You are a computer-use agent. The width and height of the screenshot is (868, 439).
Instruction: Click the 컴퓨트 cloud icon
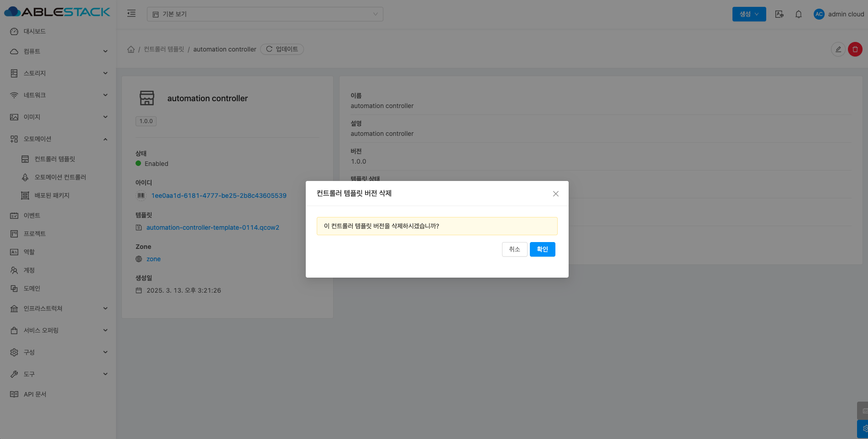point(14,52)
